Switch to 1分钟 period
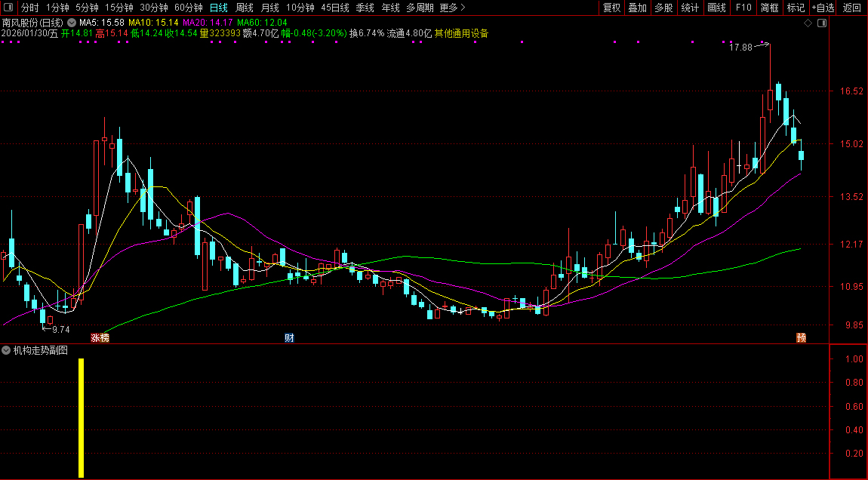 [x=57, y=8]
